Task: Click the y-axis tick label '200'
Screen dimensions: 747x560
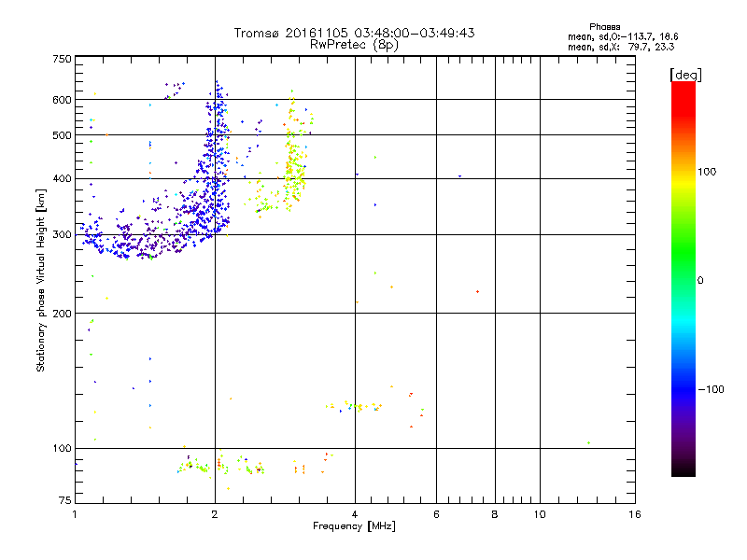Action: point(62,314)
